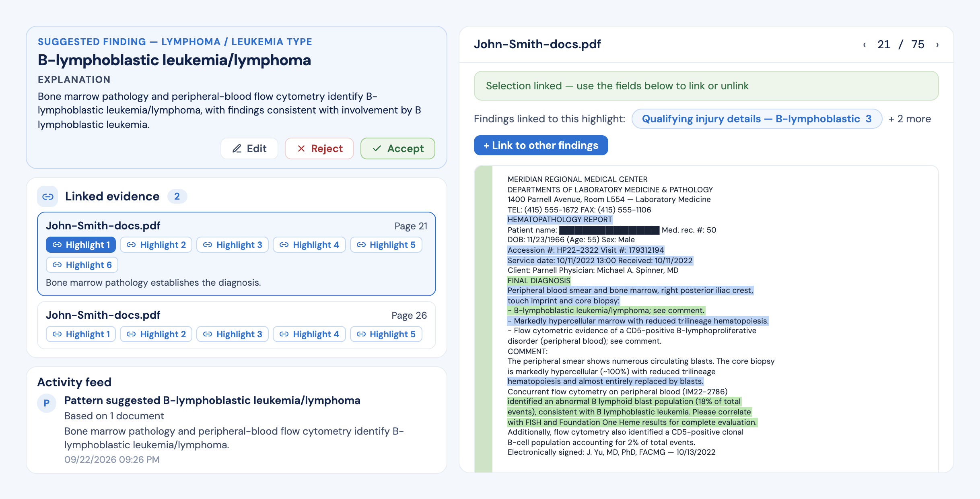980x499 pixels.
Task: Select Highlight 4 on Page 21
Action: [309, 245]
